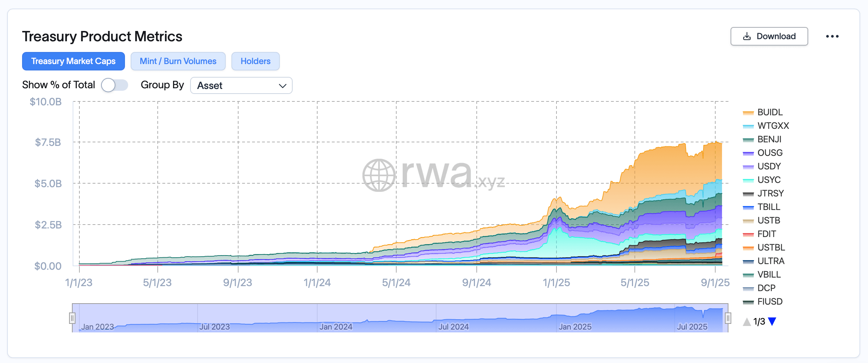Click the USYC legend item
This screenshot has width=868, height=363.
[769, 180]
